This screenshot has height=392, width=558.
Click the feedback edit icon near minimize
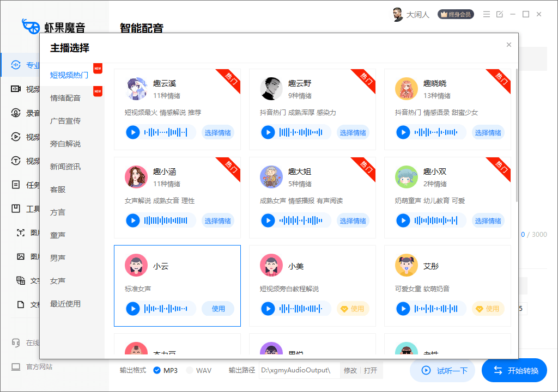(x=499, y=14)
